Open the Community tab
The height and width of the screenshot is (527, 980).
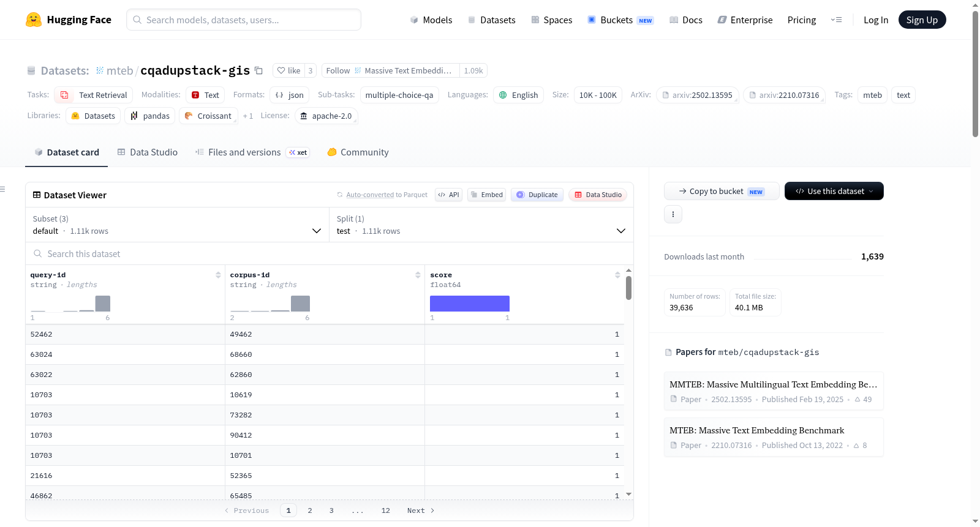coord(358,152)
